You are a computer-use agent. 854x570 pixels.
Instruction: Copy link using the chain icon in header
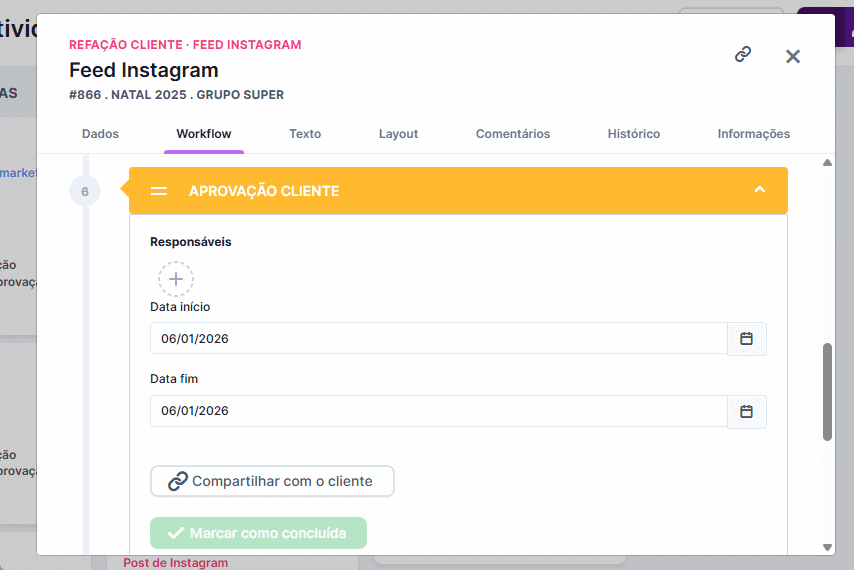click(743, 55)
